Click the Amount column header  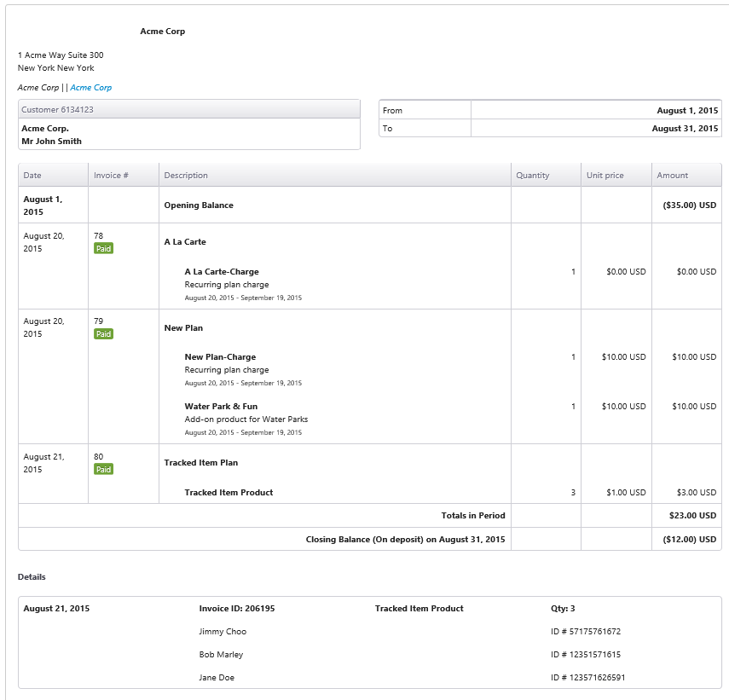(686, 176)
